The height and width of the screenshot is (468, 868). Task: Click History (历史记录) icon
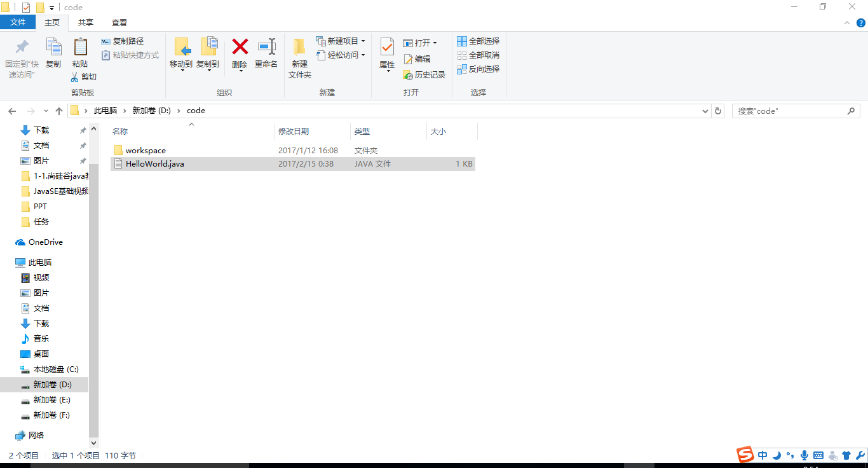point(408,75)
